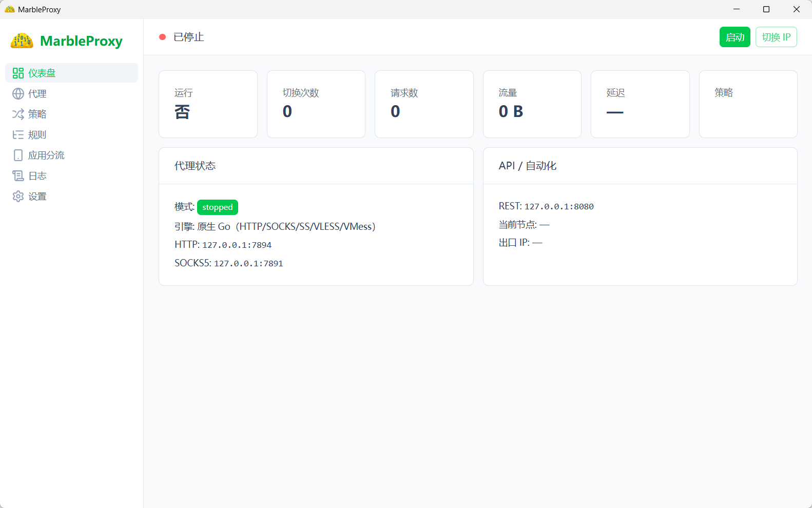Click the phone icon for 应用分流

(18, 155)
